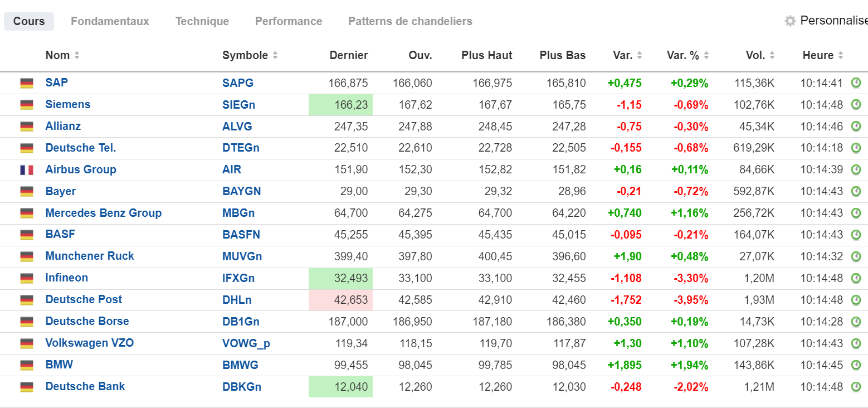Open the Volkswagen VZO stock page

90,343
